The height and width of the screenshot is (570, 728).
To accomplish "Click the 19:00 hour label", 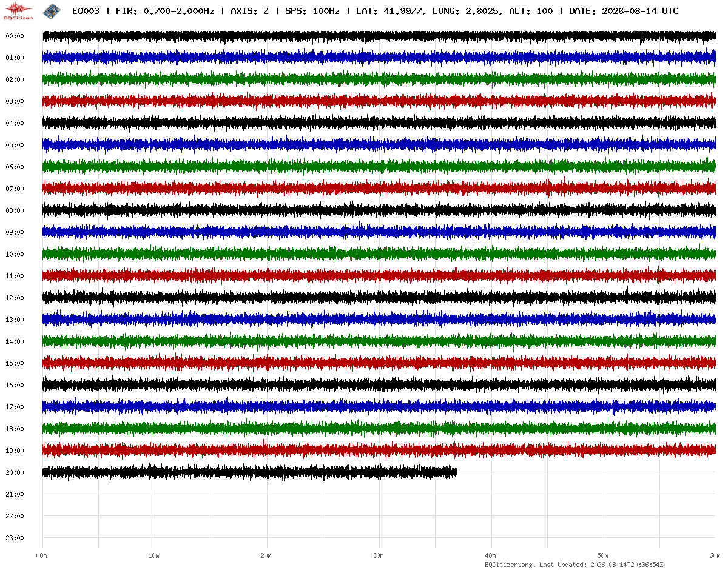I will pos(15,451).
